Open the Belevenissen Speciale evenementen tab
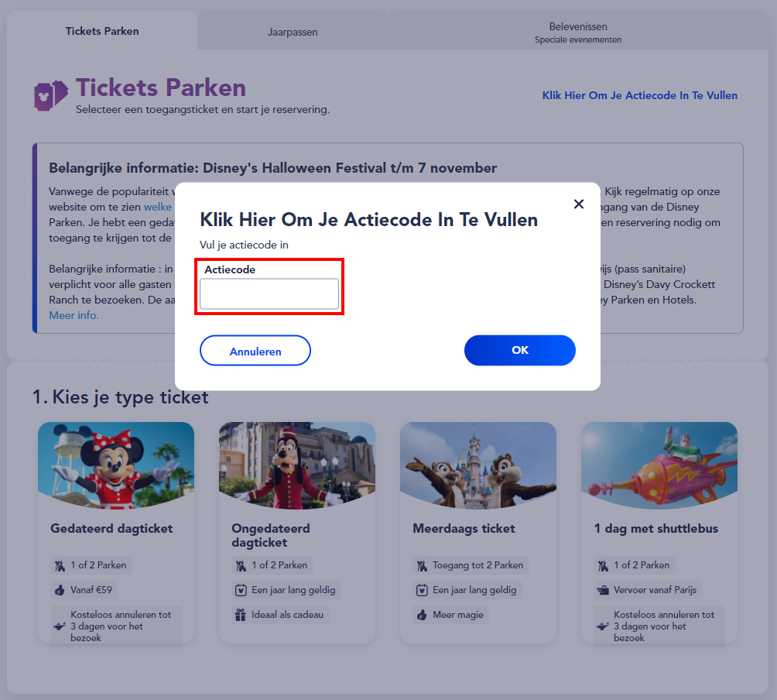The width and height of the screenshot is (777, 700). (x=577, y=33)
